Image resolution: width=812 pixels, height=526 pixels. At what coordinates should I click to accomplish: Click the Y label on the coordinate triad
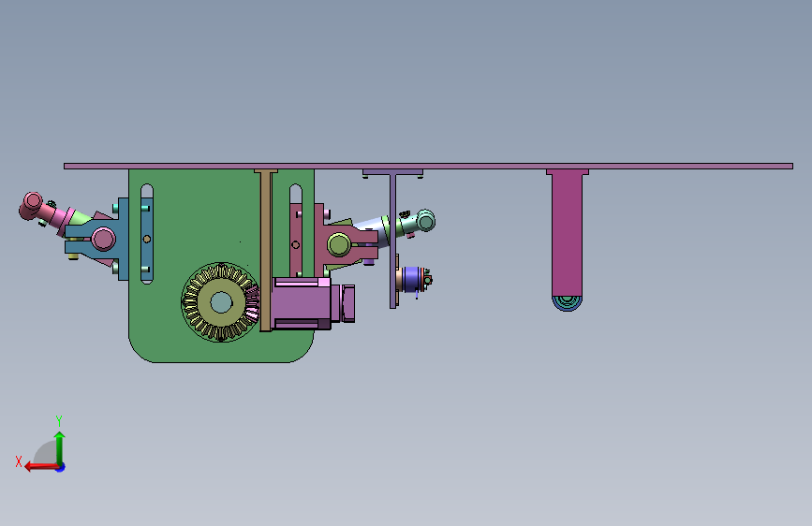59,420
